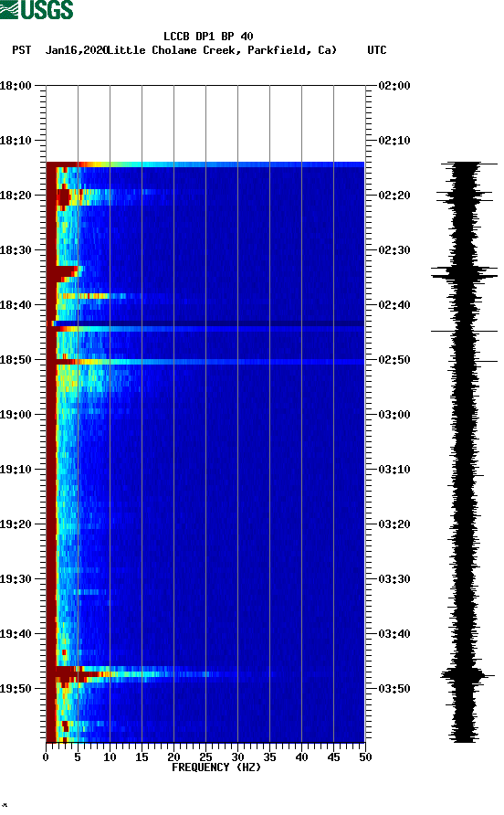Image resolution: width=504 pixels, height=815 pixels.
Task: Click the 02:50 UTC time label
Action: (x=394, y=360)
